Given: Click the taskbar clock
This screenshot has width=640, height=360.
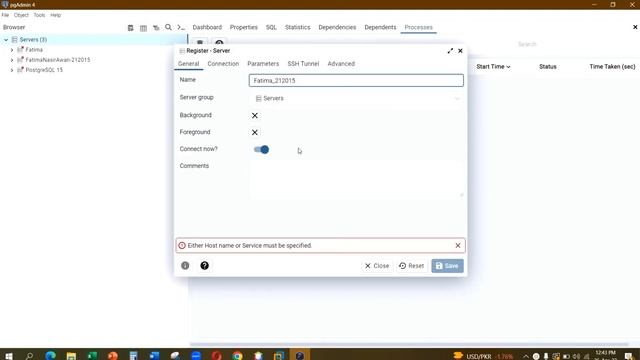Looking at the screenshot, I should coord(605,355).
